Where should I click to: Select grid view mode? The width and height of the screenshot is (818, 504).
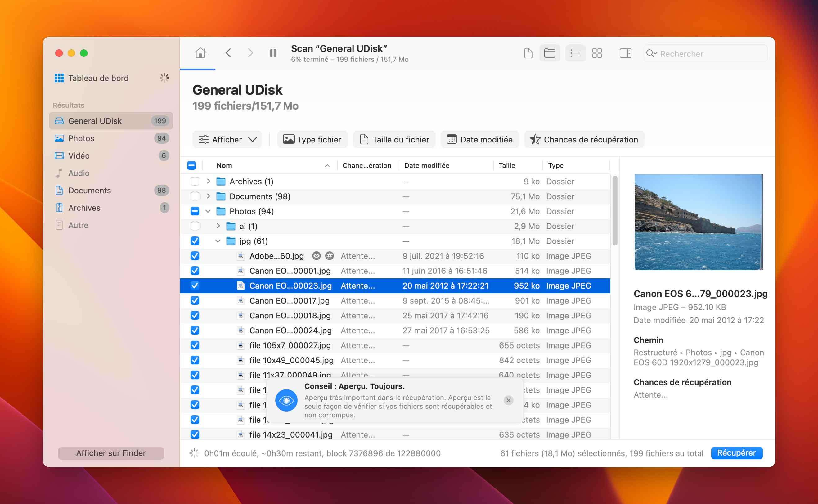tap(597, 53)
